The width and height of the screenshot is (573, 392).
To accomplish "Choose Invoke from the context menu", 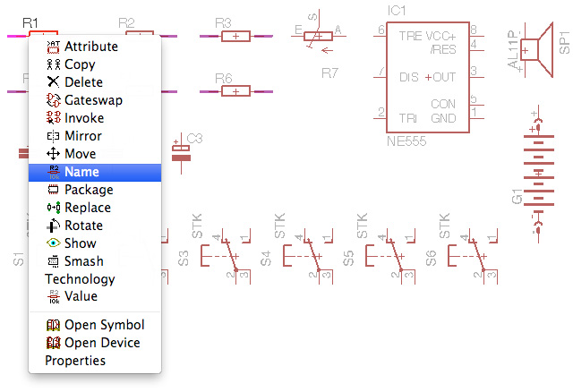I will point(84,118).
